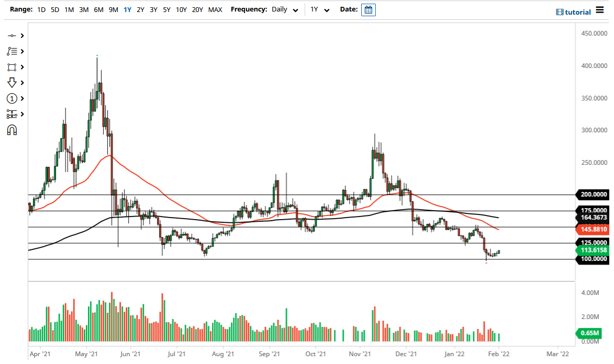
Task: Click the green 113.6158 price label
Action: click(592, 251)
